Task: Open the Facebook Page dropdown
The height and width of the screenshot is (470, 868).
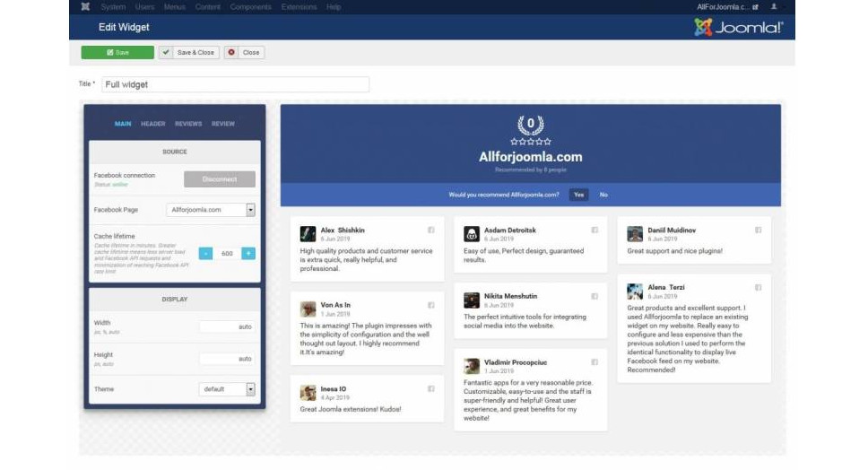Action: tap(211, 210)
